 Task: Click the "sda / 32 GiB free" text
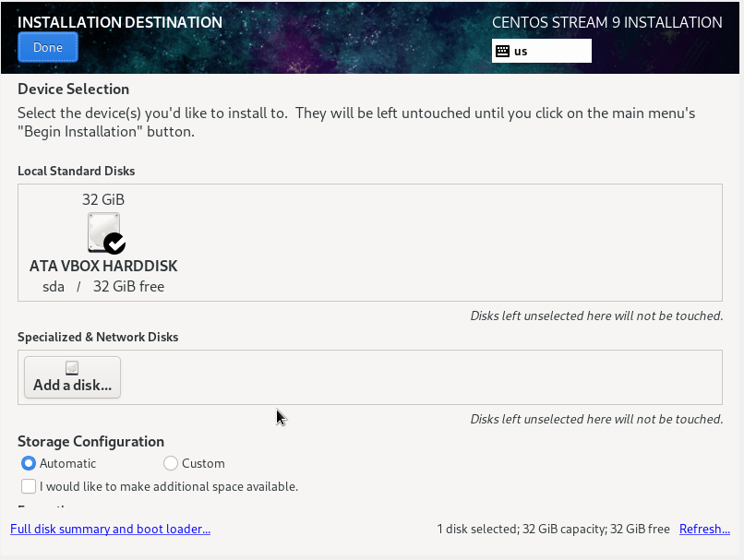click(x=103, y=286)
